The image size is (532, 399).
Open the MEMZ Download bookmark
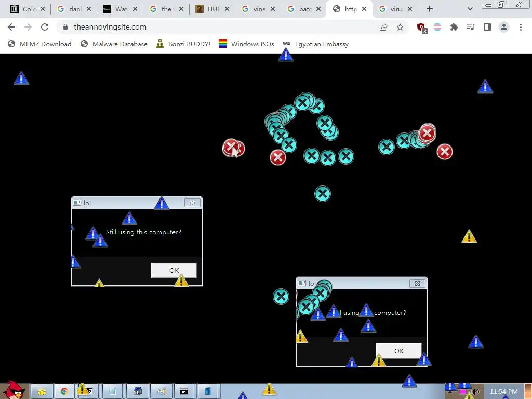tap(39, 44)
